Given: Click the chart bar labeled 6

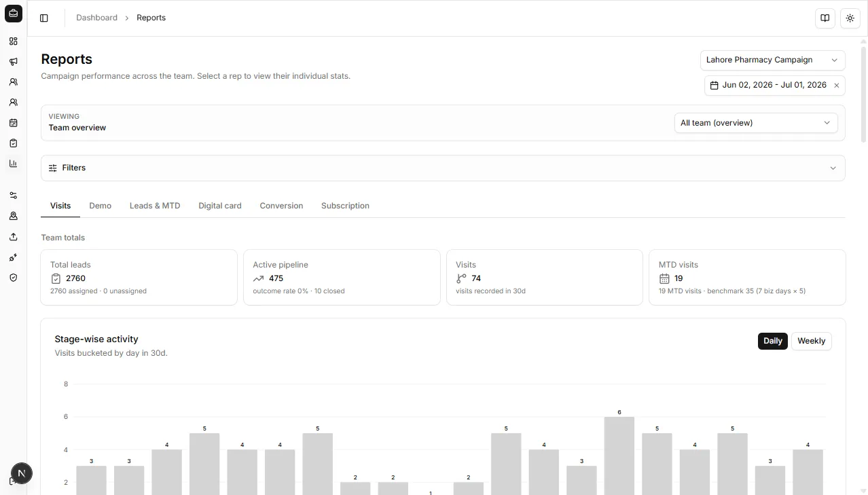Looking at the screenshot, I should coord(619,456).
